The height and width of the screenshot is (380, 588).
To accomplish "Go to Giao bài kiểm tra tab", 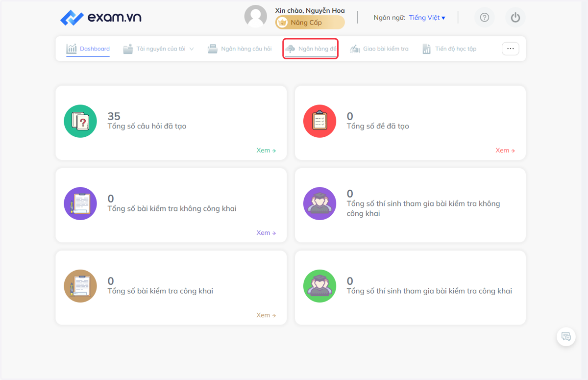I will (x=379, y=49).
